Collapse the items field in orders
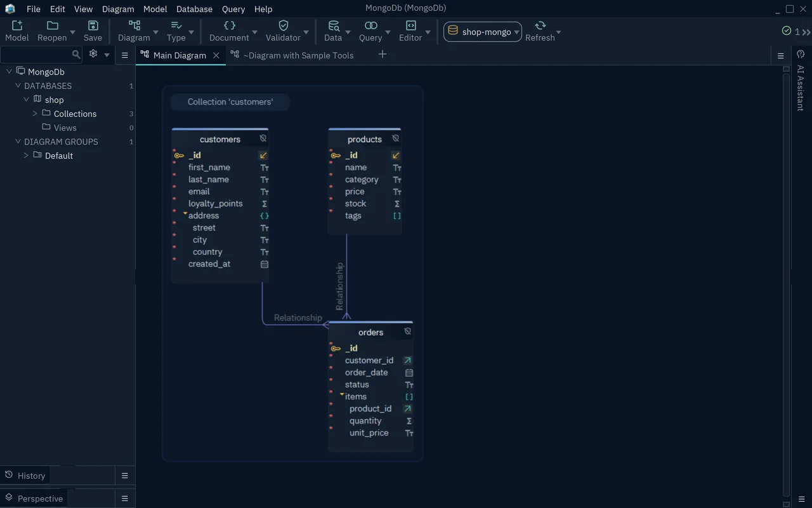The image size is (812, 508). pos(342,395)
